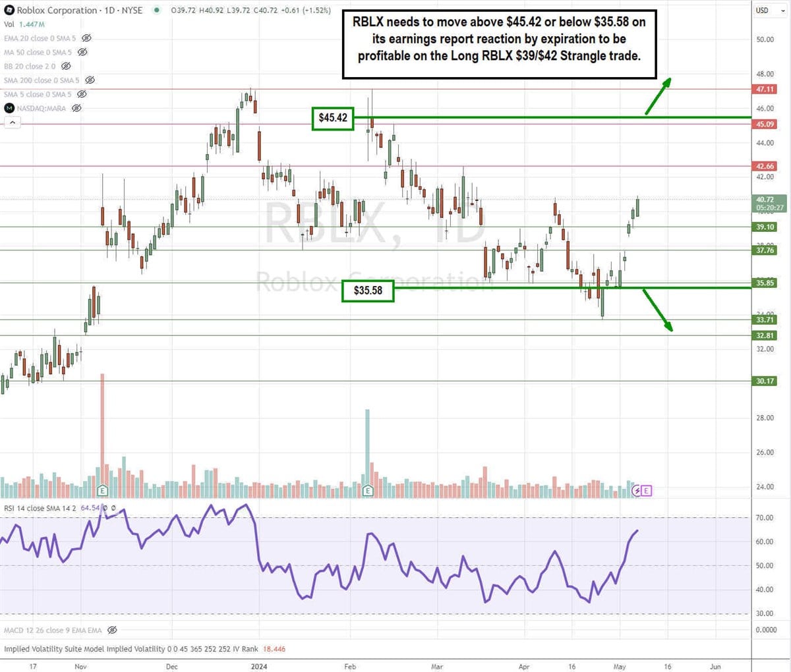Click the Roblox logo icon beside symbol name
Image resolution: width=791 pixels, height=672 pixels.
pyautogui.click(x=9, y=10)
